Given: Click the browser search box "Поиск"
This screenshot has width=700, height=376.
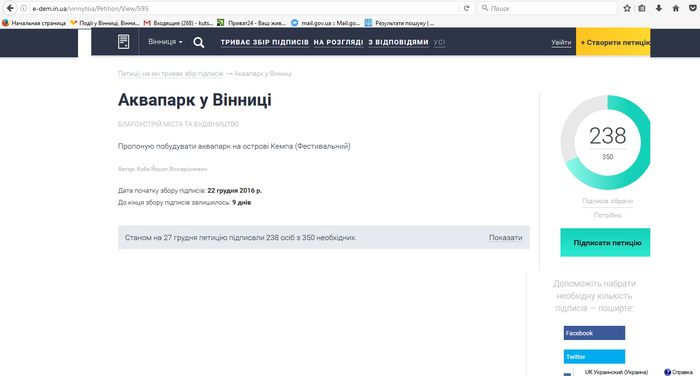Looking at the screenshot, I should pos(547,8).
